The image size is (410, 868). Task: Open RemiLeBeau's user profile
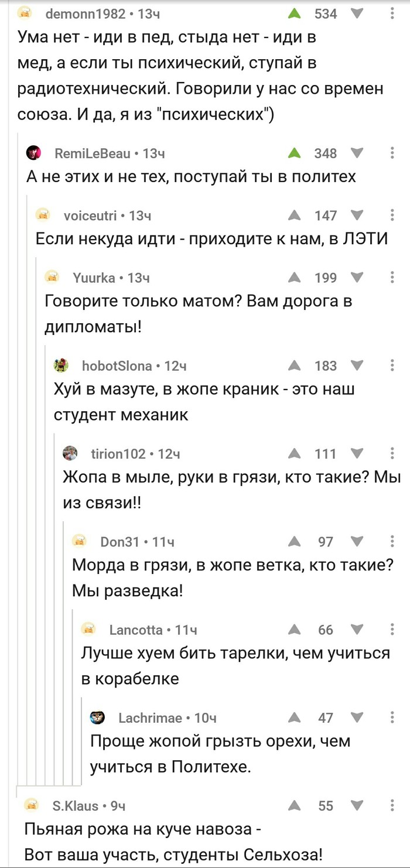coord(93,153)
